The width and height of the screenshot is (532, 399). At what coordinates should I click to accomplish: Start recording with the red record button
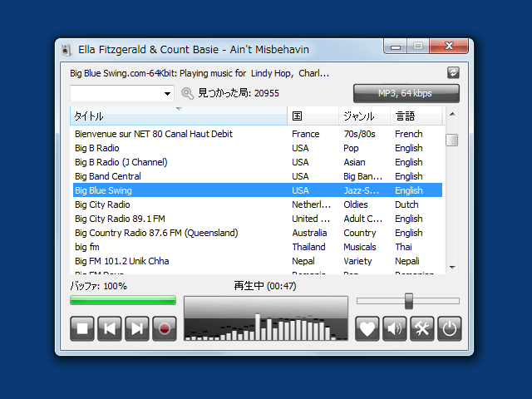(x=165, y=328)
